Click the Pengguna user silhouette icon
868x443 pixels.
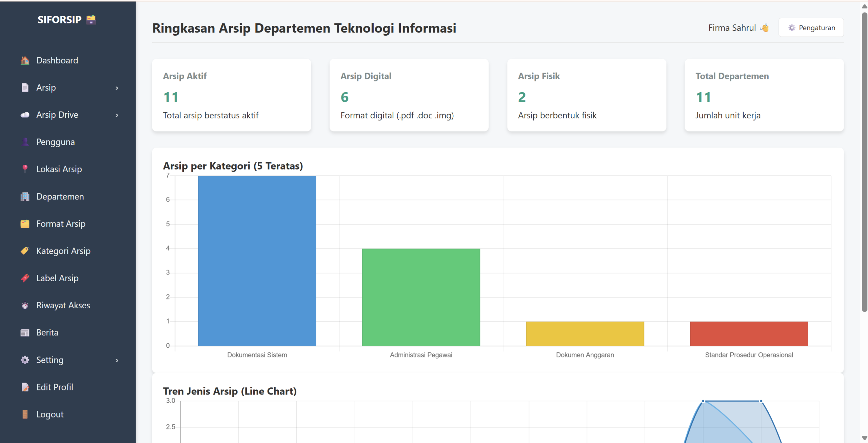point(25,142)
